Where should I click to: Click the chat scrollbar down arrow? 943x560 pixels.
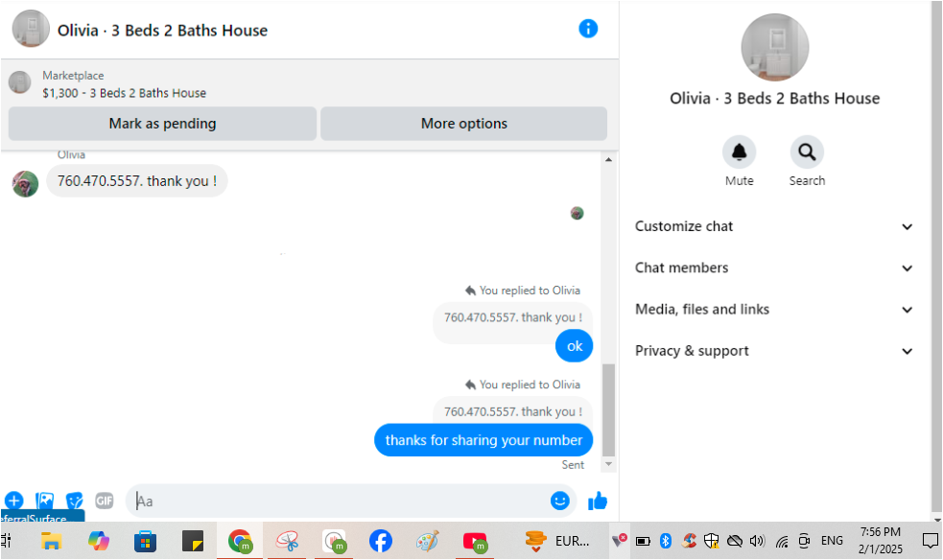coord(608,464)
